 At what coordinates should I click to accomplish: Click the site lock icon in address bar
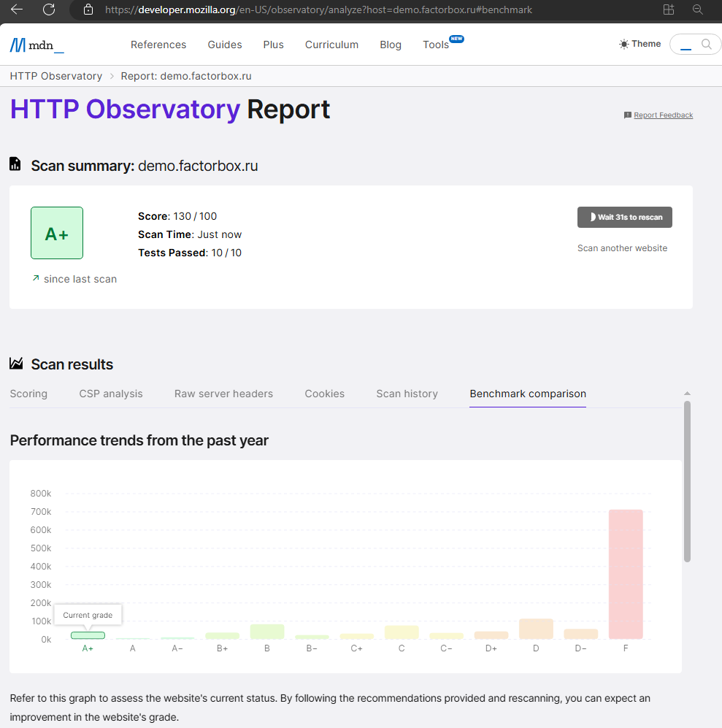(x=88, y=10)
